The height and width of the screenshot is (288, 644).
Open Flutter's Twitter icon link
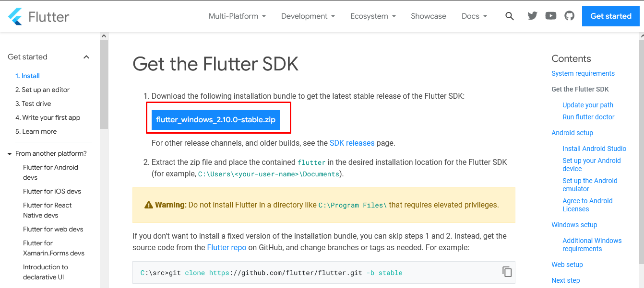(532, 16)
